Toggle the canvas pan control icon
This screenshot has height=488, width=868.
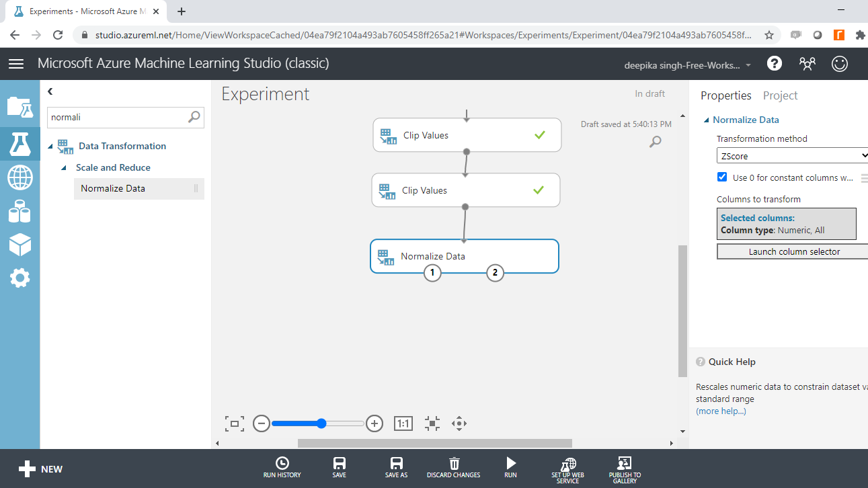459,423
